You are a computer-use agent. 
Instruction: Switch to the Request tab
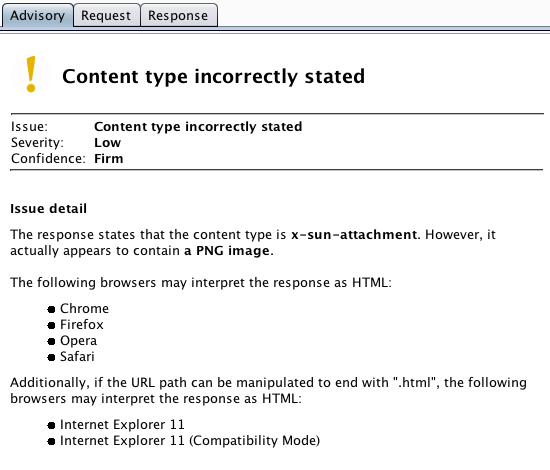point(107,15)
